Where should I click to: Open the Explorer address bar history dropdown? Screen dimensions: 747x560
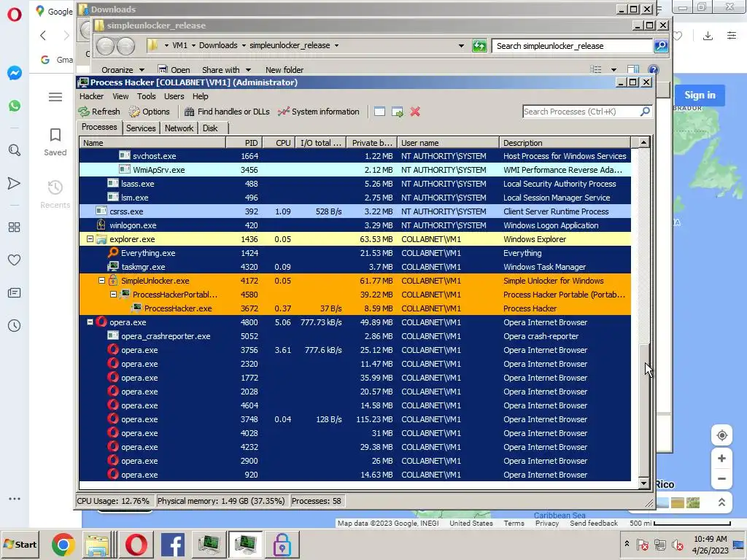[x=461, y=46]
